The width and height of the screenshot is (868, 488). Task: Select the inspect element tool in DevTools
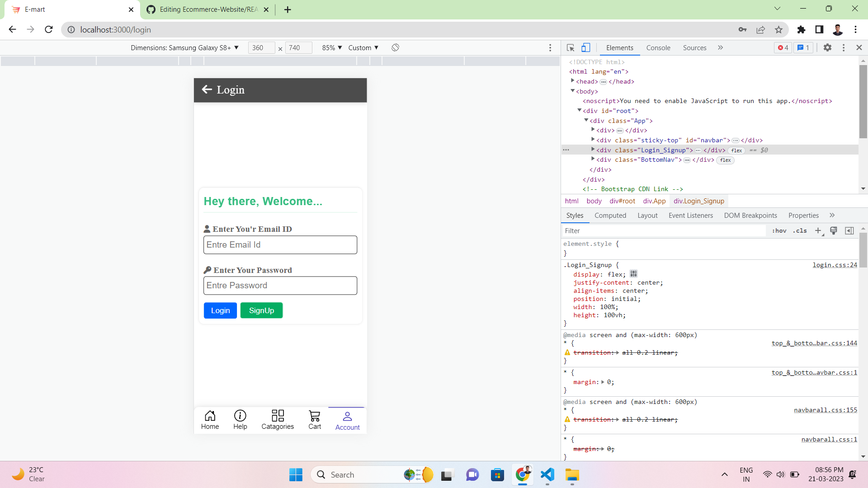point(570,47)
